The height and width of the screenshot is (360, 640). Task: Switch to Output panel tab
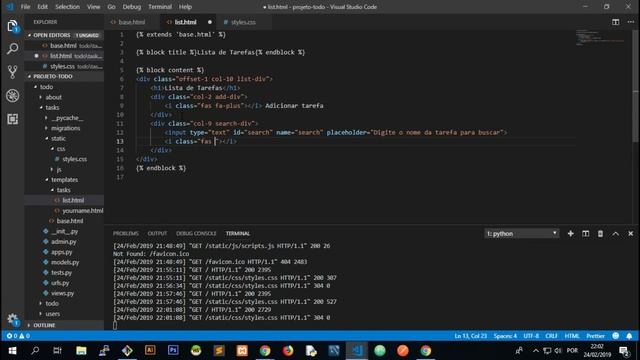click(x=157, y=233)
